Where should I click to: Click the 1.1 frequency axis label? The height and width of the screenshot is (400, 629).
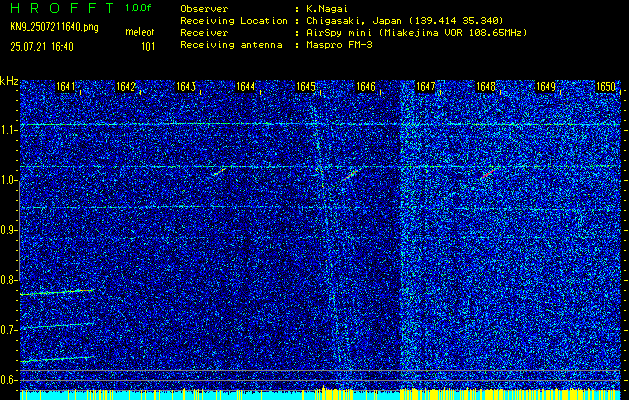[7, 130]
